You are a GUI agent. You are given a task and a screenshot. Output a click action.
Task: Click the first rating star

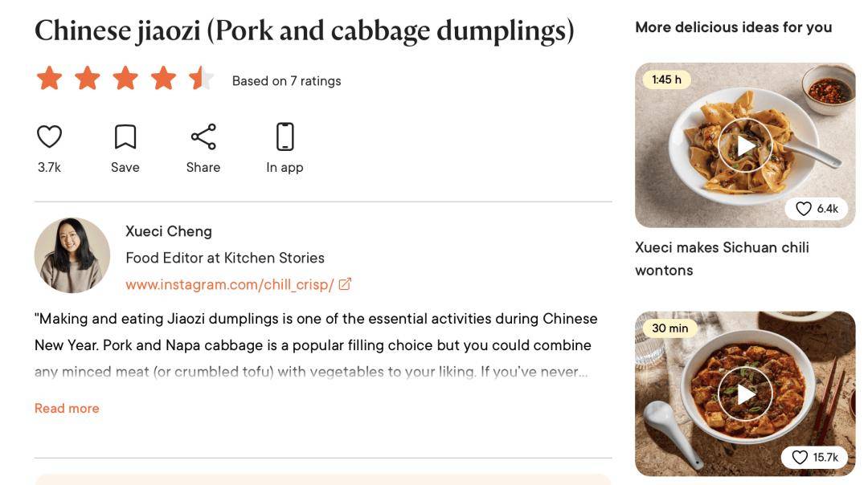point(49,79)
